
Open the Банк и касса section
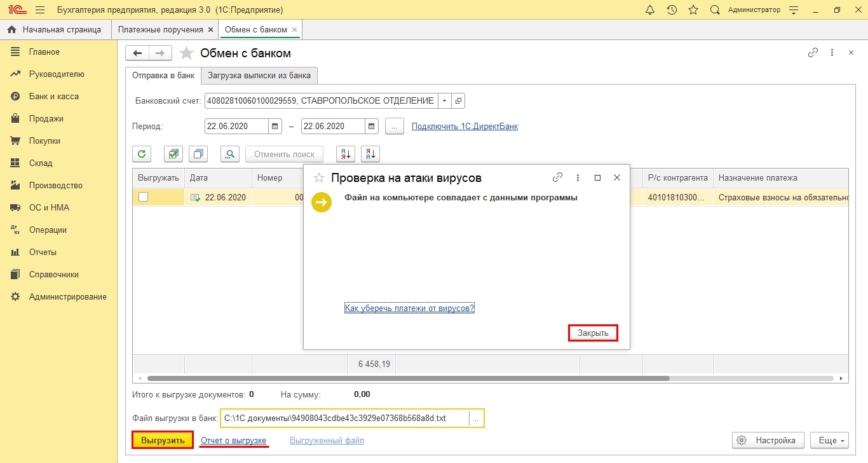point(53,97)
